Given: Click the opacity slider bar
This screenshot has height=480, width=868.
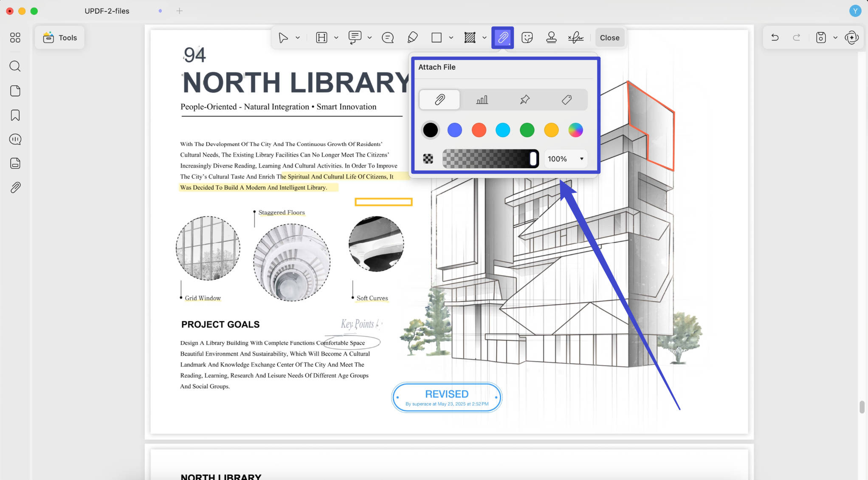Looking at the screenshot, I should (490, 159).
